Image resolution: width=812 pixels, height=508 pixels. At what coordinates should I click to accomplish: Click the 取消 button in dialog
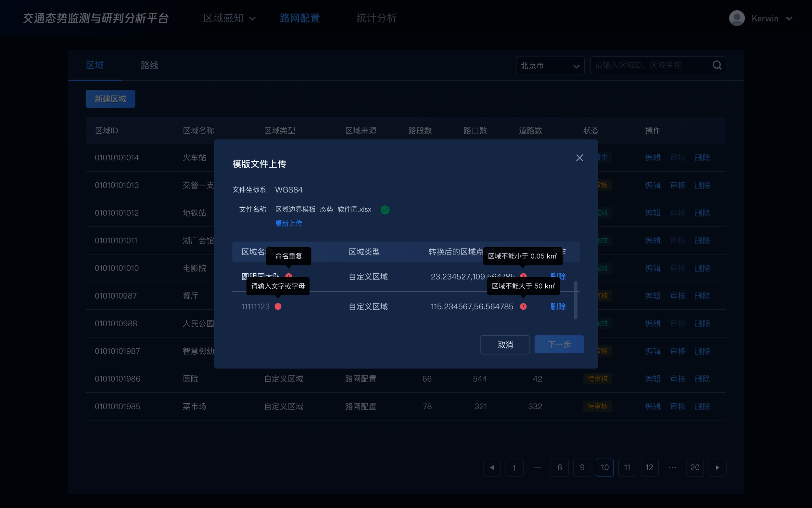(x=505, y=345)
